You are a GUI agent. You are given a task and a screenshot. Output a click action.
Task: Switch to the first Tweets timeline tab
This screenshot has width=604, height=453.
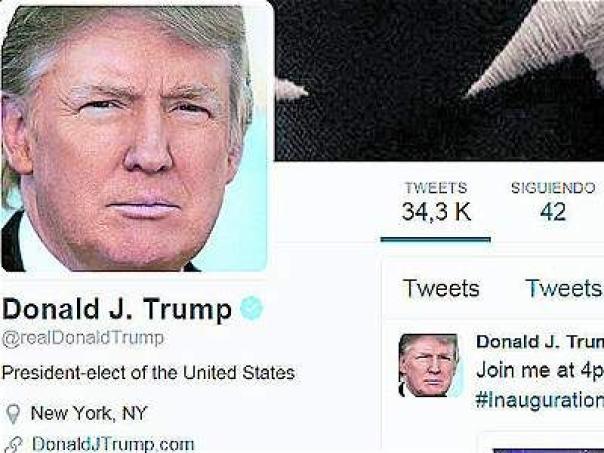click(x=441, y=288)
